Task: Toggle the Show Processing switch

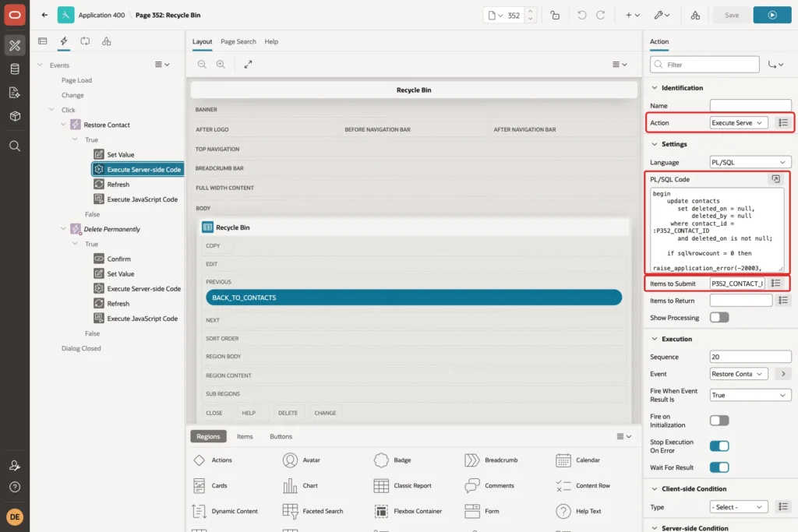Action: click(719, 317)
